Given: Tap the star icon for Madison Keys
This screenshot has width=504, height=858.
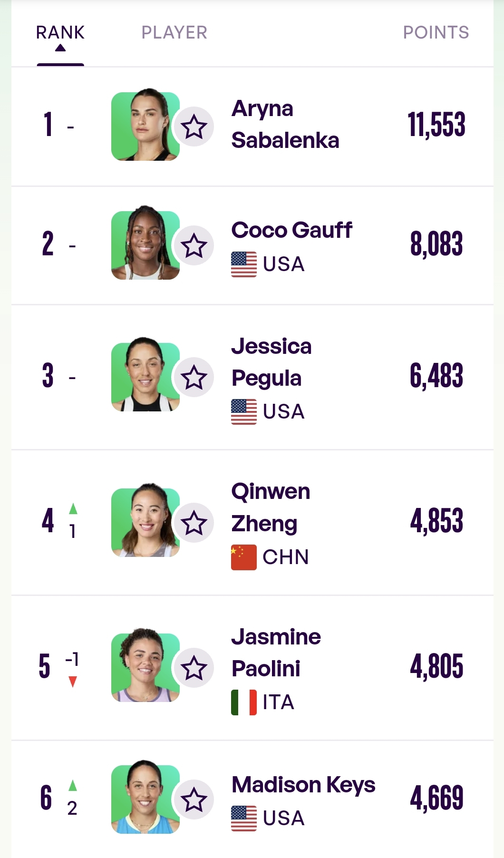Looking at the screenshot, I should click(194, 799).
